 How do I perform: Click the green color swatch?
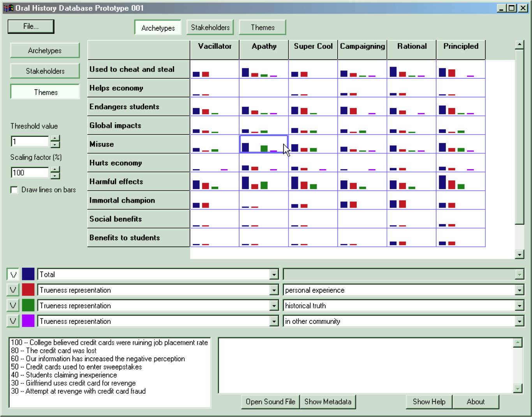[x=28, y=306]
